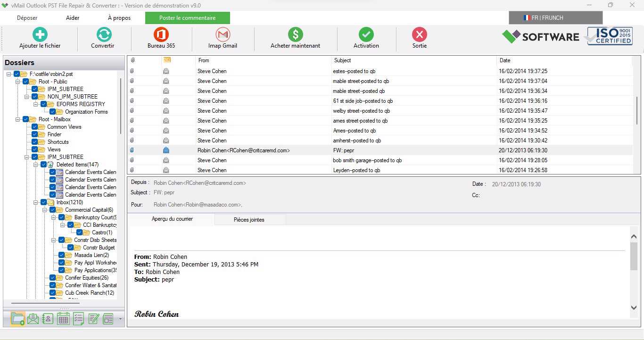Open the Acheter maintenant purchase icon

(296, 34)
